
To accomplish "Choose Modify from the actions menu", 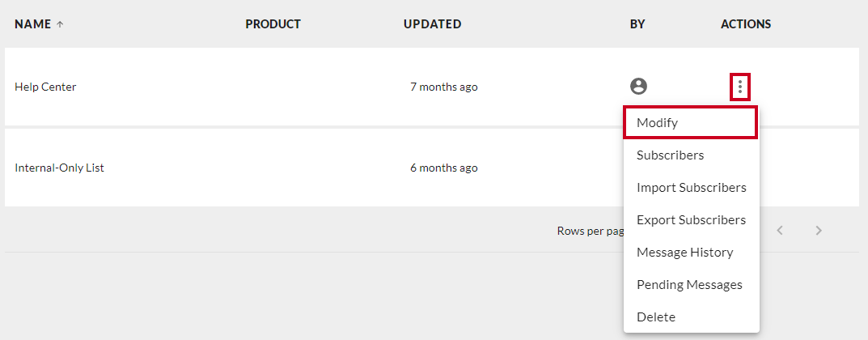I will click(690, 122).
